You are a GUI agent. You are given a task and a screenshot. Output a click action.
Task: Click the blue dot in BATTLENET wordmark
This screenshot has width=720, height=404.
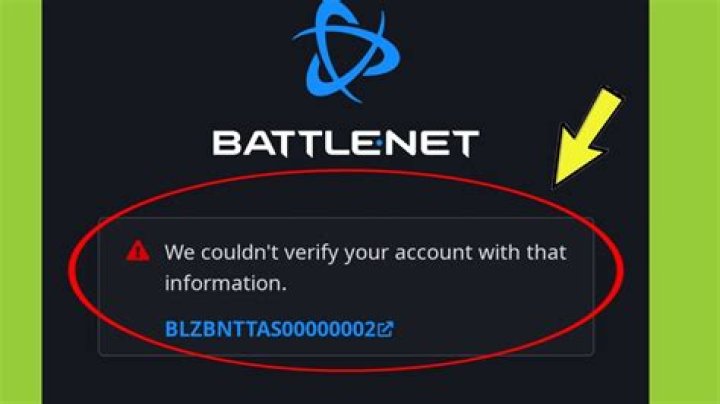coord(379,143)
